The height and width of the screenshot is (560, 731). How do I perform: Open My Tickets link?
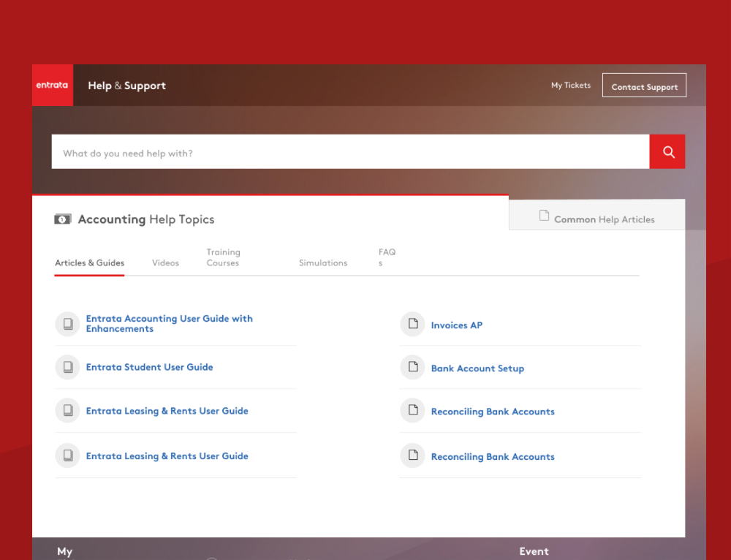(571, 86)
